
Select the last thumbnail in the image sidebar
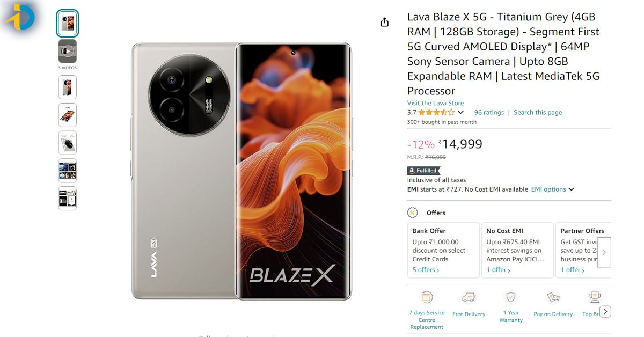coord(67,198)
